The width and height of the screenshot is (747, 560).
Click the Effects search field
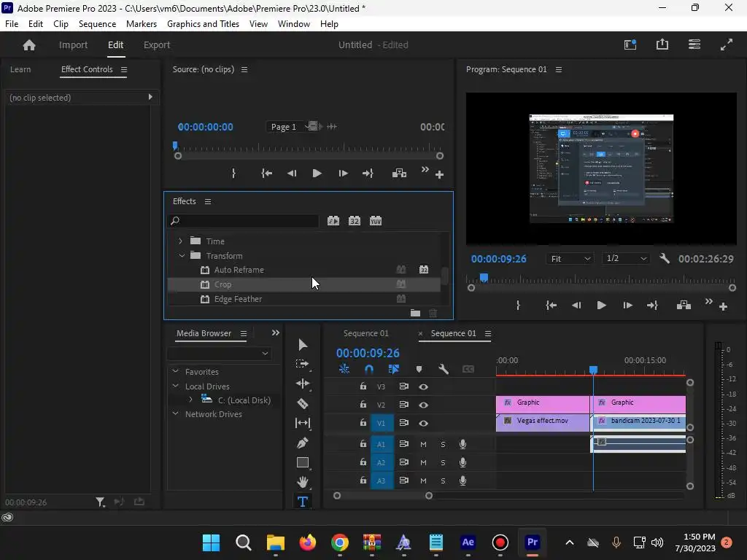tap(243, 220)
